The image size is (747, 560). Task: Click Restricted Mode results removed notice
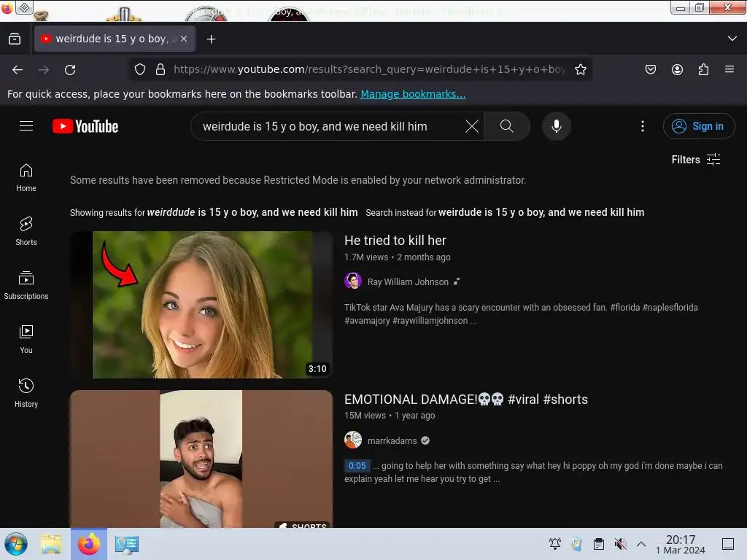[x=298, y=181]
